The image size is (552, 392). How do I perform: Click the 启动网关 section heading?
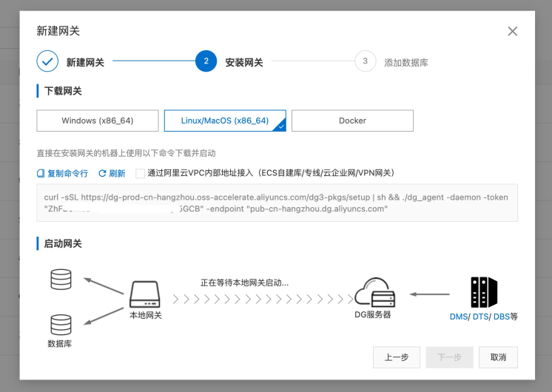[63, 243]
